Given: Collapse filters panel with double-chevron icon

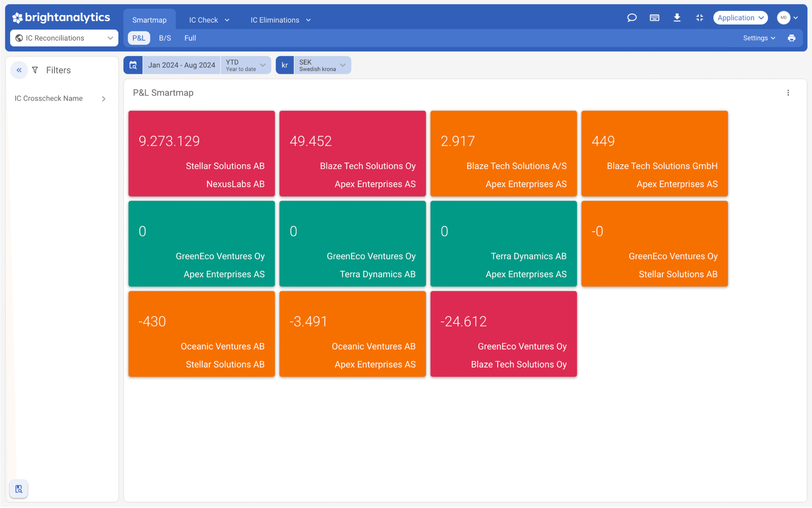Looking at the screenshot, I should [19, 70].
